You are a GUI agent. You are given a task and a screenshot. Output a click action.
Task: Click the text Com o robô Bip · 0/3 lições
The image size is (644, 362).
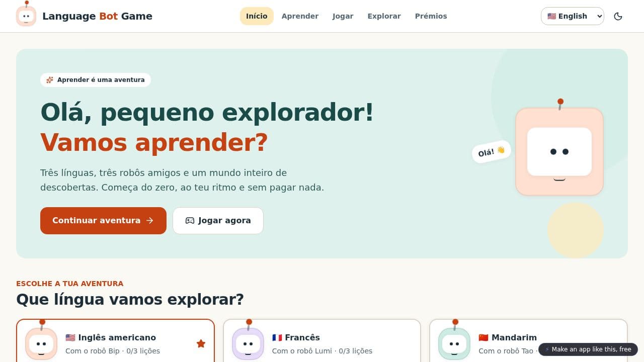113,351
